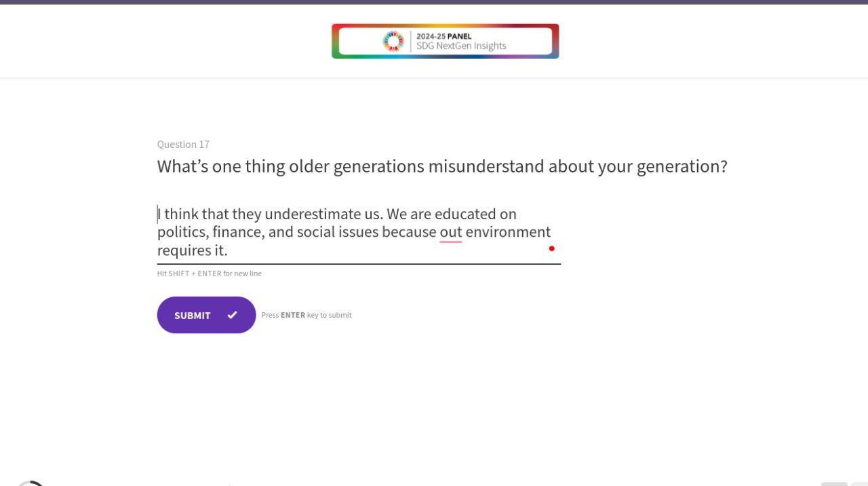Click the red dot in the answer field
The image size is (868, 486).
click(552, 248)
